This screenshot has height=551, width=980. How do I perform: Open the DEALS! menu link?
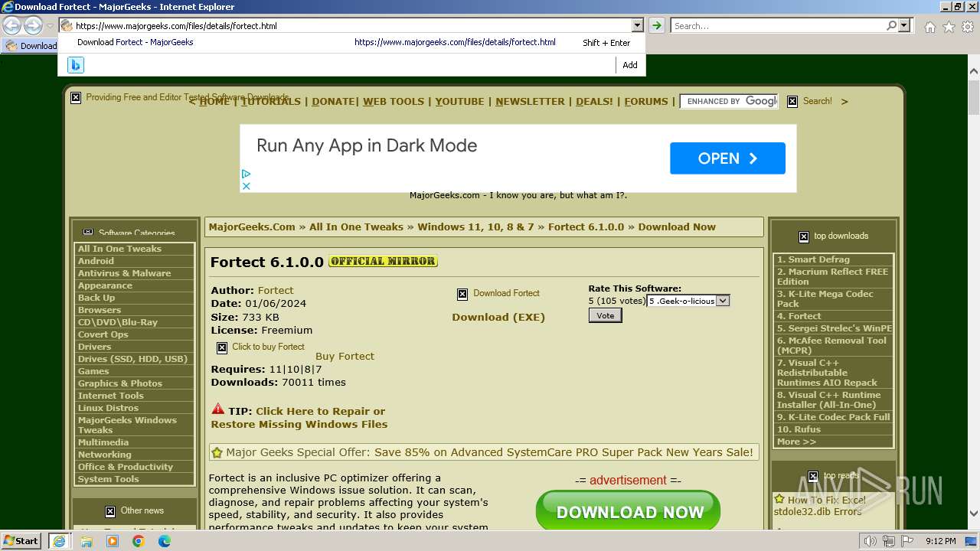click(x=594, y=101)
